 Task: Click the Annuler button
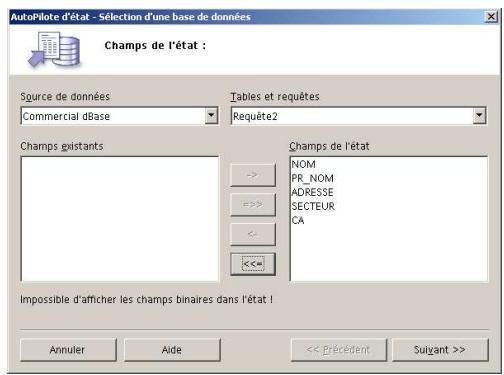[x=68, y=350]
